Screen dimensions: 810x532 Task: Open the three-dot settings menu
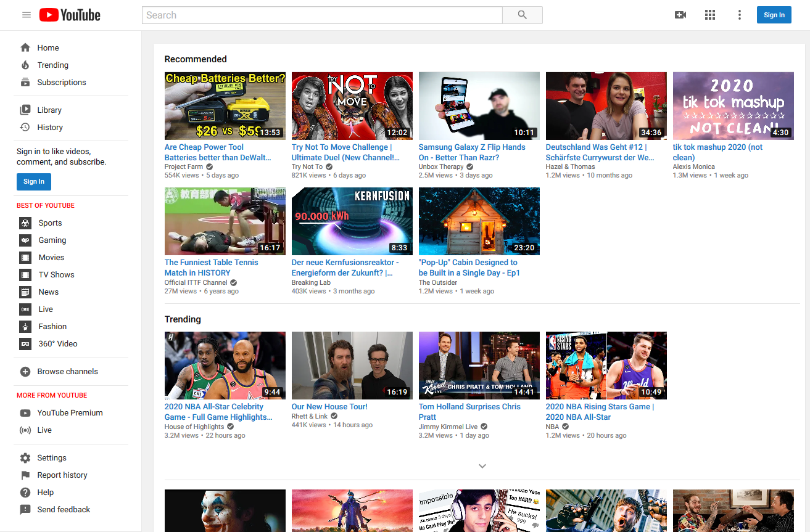click(740, 15)
